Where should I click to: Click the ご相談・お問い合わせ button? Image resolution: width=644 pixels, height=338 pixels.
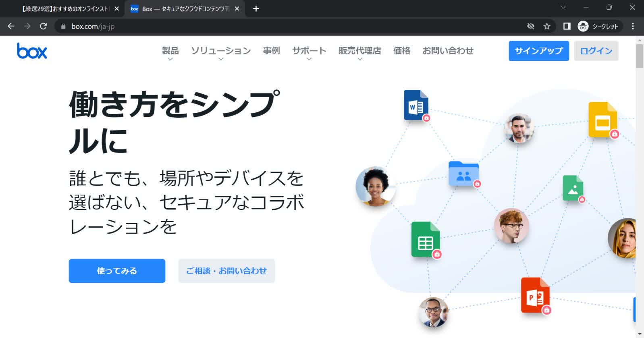pos(226,271)
